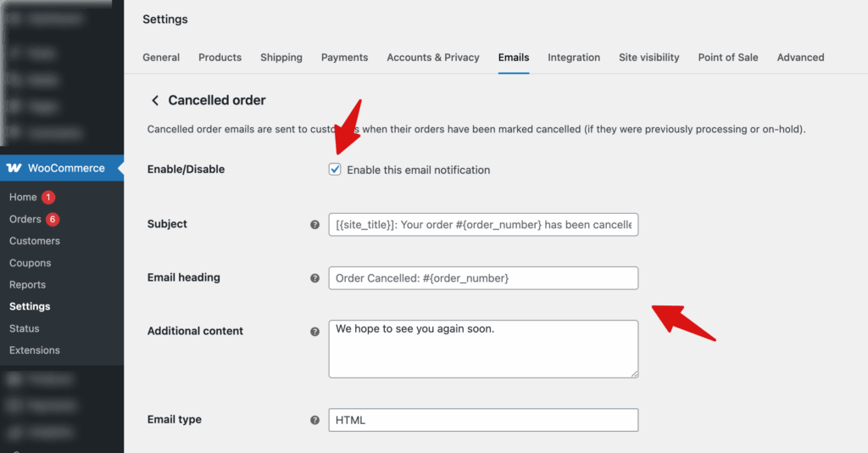Click into the Additional content text area
868x453 pixels.
click(483, 349)
